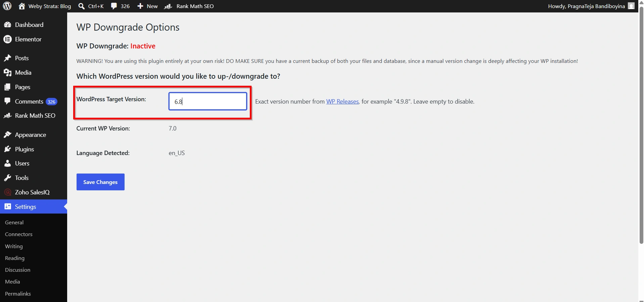Click the 326 comments count in admin bar
Viewport: 644px width, 302px height.
pos(125,6)
